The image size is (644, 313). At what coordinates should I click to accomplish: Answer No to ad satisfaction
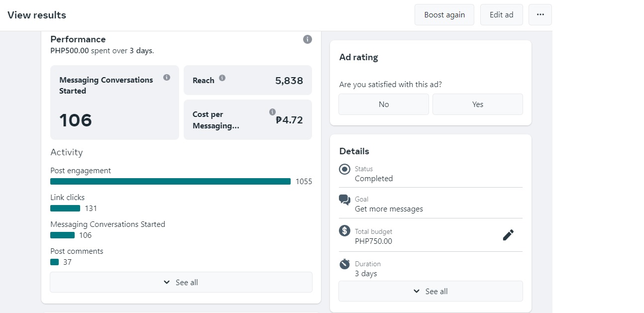(x=384, y=104)
